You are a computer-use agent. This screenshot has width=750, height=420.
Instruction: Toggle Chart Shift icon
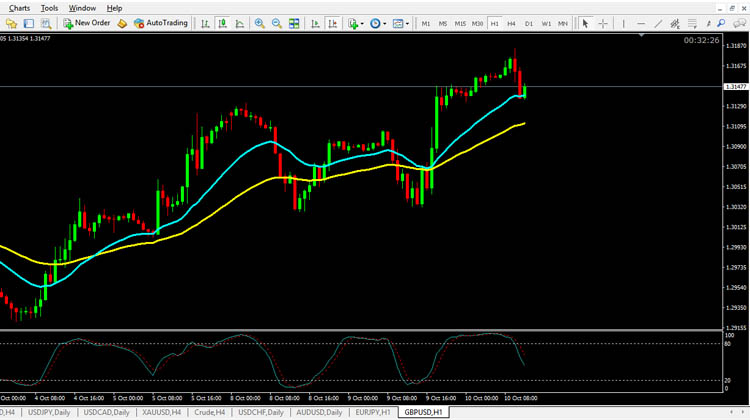click(332, 23)
